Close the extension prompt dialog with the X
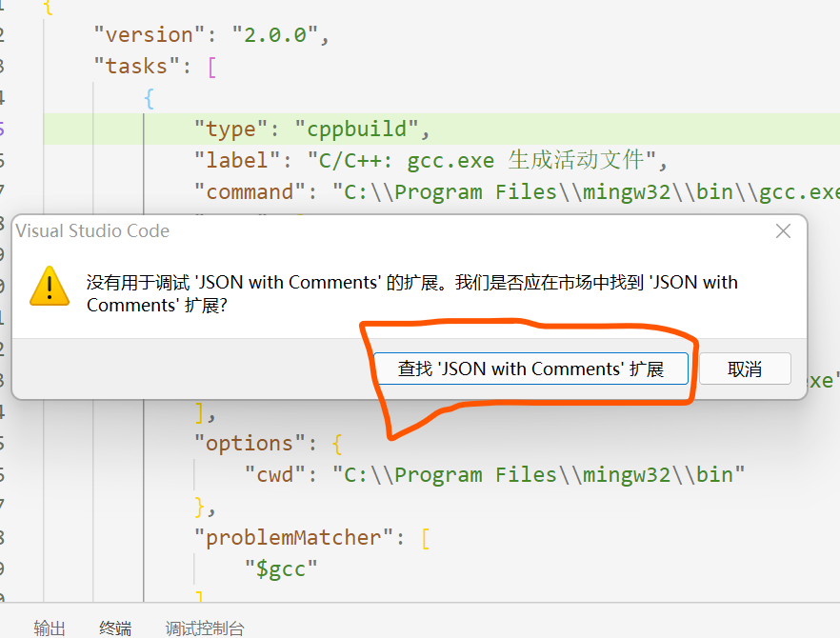Screen dimensions: 840x638 pos(783,230)
